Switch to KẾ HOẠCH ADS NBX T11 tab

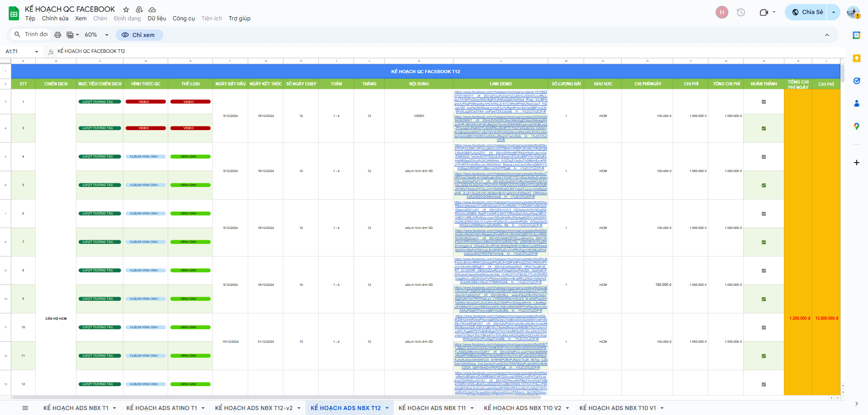click(x=432, y=408)
